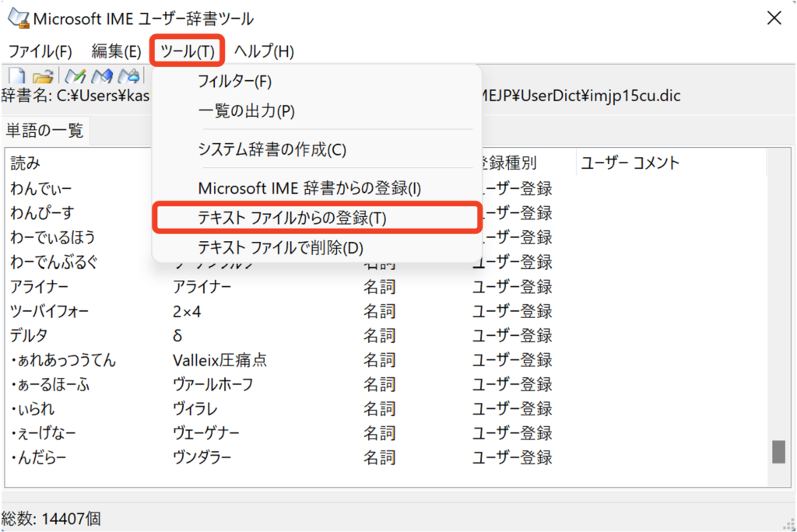Image resolution: width=797 pixels, height=532 pixels.
Task: Choose テキスト ファイルで削除(D)
Action: pos(280,248)
